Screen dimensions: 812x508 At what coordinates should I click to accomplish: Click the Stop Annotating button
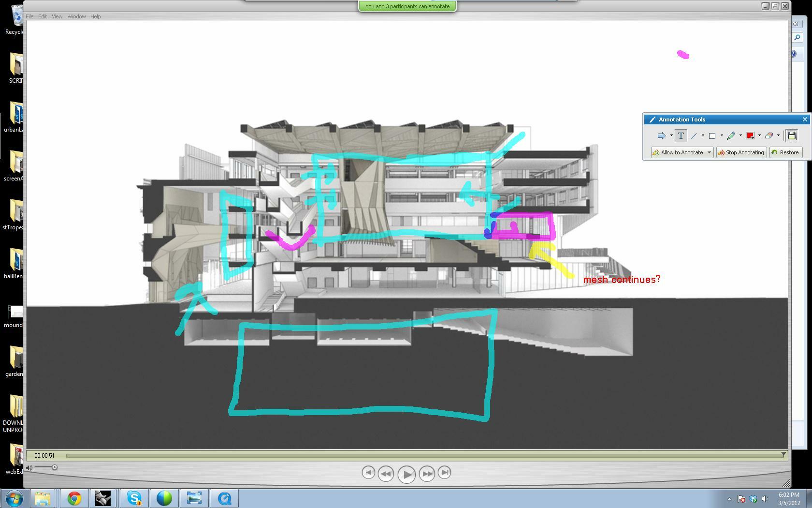pyautogui.click(x=741, y=152)
